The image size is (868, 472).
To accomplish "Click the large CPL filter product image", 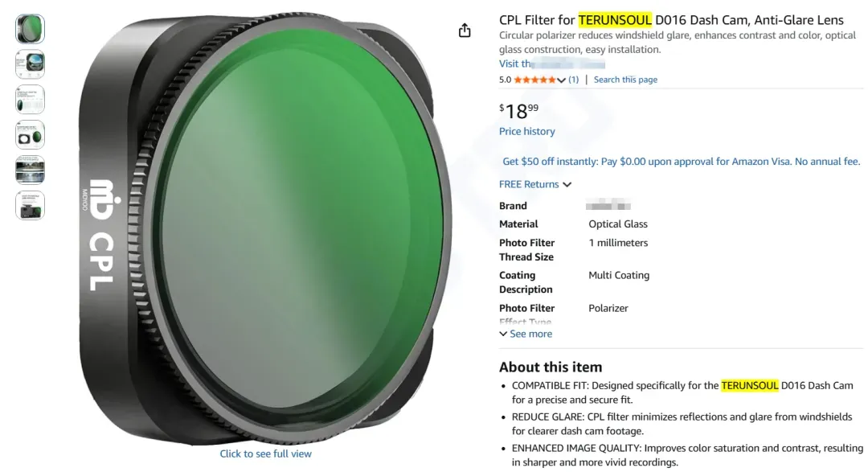I will [266, 227].
